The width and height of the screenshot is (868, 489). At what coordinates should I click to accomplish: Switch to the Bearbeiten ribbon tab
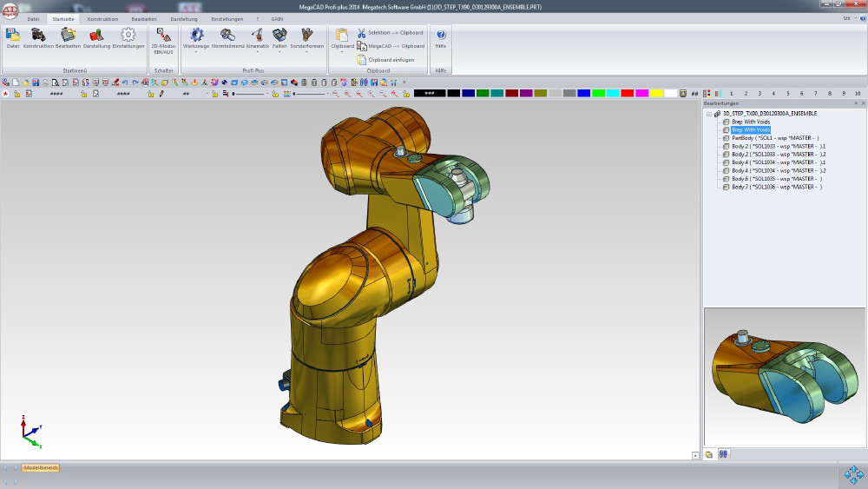coord(144,18)
